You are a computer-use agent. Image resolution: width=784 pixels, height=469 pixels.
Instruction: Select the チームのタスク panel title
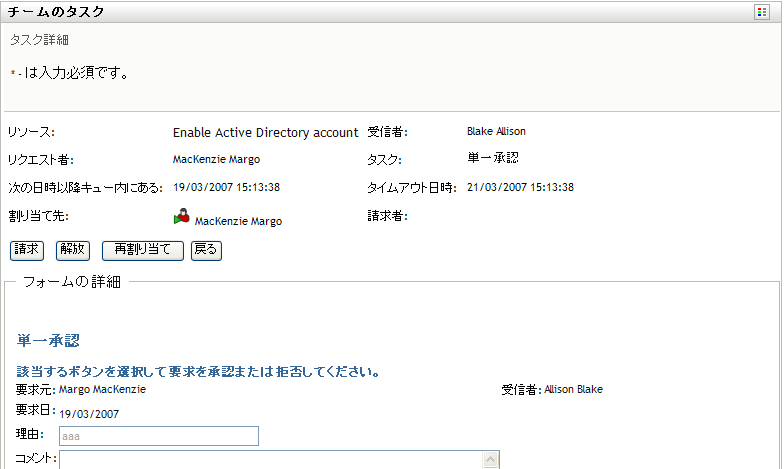56,13
